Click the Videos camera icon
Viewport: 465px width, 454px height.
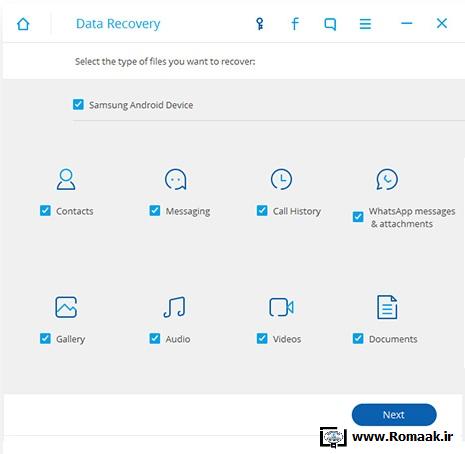[x=281, y=307]
